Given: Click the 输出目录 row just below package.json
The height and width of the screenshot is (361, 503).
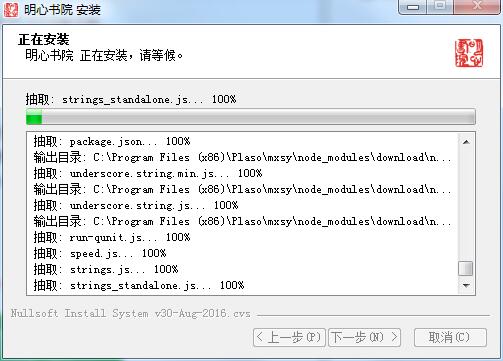Looking at the screenshot, I should [x=242, y=157].
